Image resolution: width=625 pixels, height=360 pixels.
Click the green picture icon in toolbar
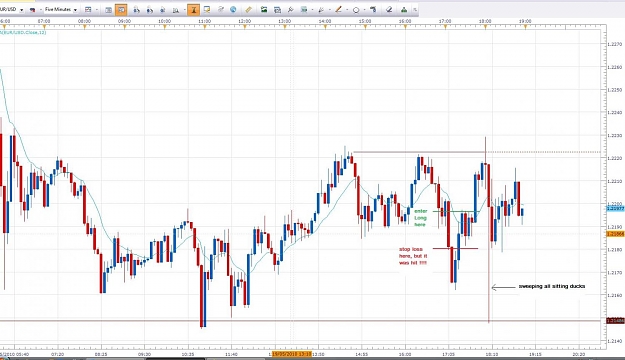point(264,10)
